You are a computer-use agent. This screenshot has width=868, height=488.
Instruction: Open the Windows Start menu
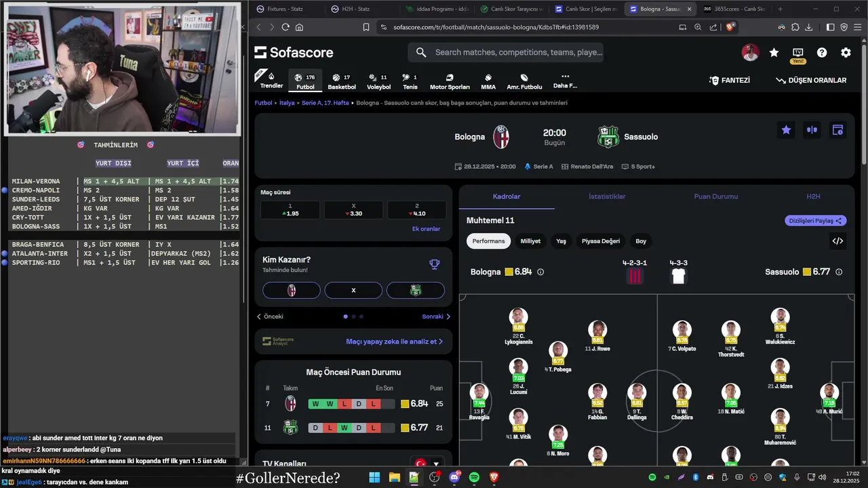pyautogui.click(x=374, y=478)
